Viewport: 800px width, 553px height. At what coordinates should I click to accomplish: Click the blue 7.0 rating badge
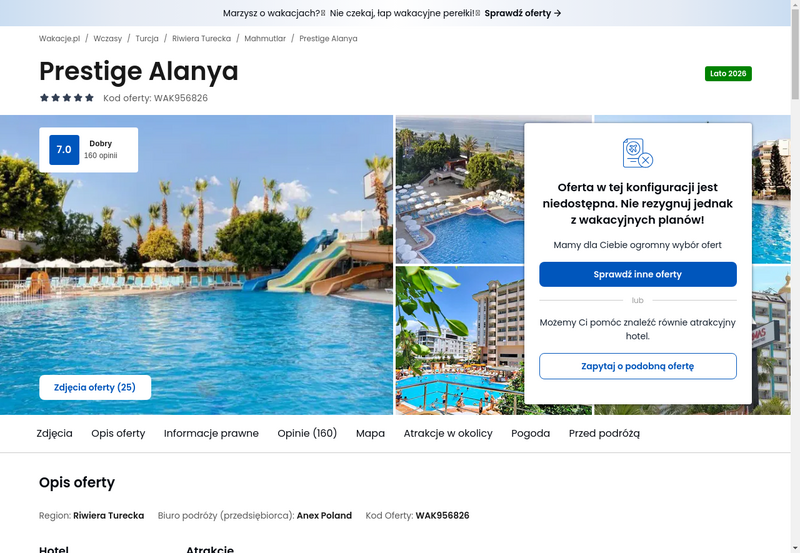point(64,149)
